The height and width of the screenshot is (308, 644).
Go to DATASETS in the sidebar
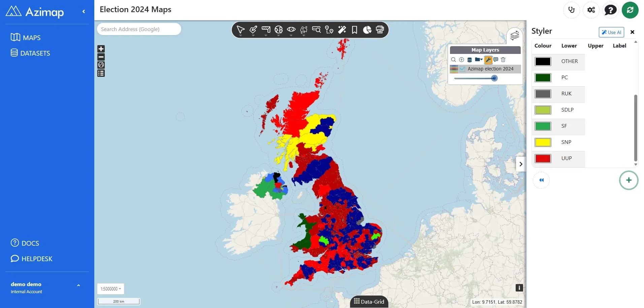(30, 53)
